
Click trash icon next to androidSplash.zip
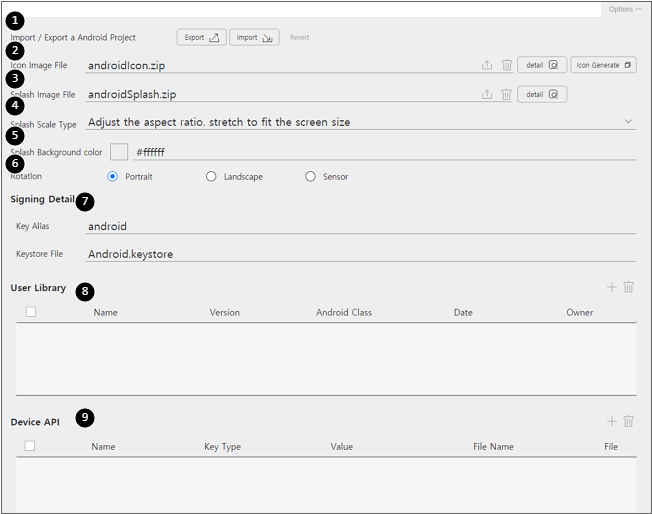coord(507,94)
